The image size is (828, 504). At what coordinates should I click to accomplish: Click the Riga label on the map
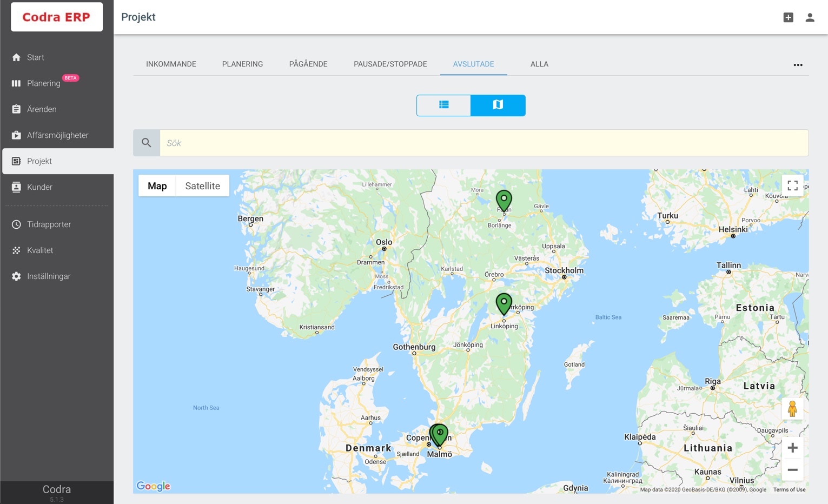(713, 381)
